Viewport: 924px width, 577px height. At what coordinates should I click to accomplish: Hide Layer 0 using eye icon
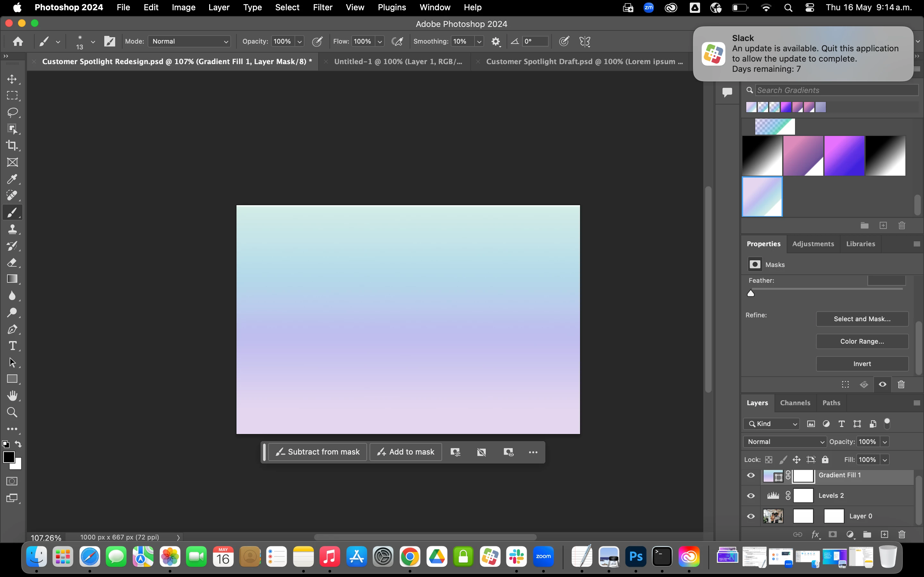[751, 516]
